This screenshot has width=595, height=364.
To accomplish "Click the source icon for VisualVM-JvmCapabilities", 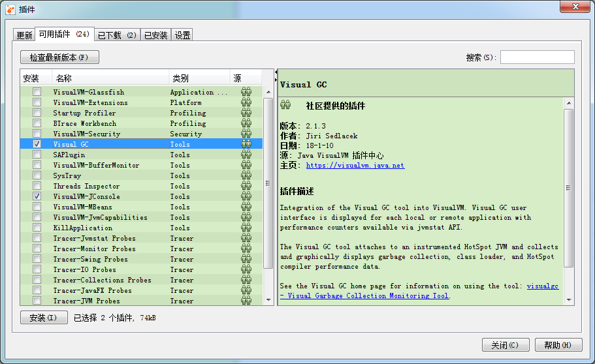I will [x=246, y=217].
